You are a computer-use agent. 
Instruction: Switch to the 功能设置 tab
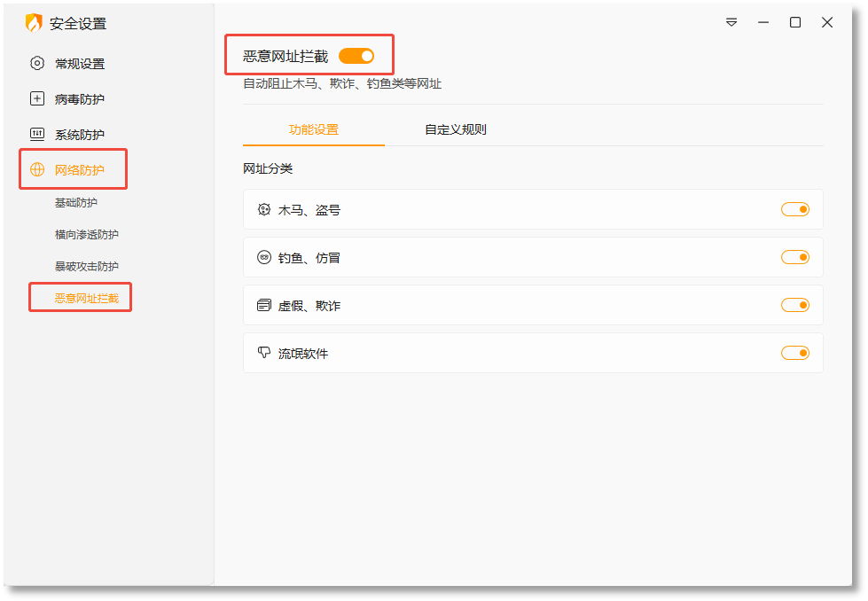(x=314, y=129)
